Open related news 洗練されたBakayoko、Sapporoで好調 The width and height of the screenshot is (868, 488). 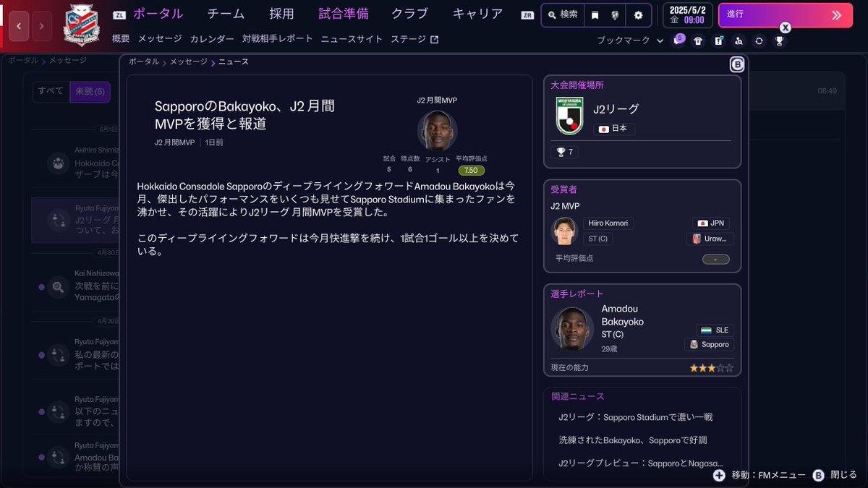coord(633,440)
